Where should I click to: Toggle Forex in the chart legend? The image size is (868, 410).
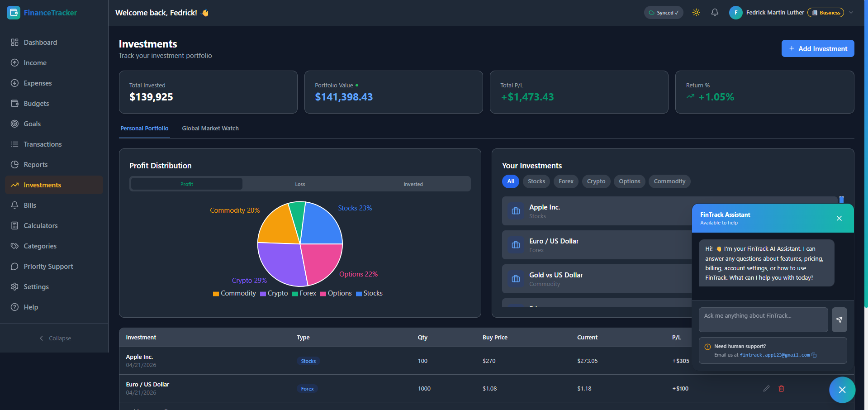point(304,294)
